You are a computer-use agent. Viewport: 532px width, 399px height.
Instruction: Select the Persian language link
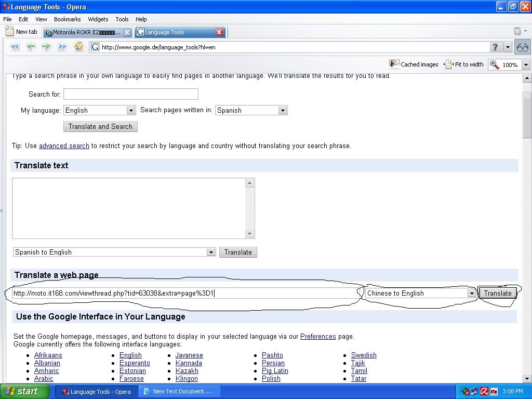[273, 363]
